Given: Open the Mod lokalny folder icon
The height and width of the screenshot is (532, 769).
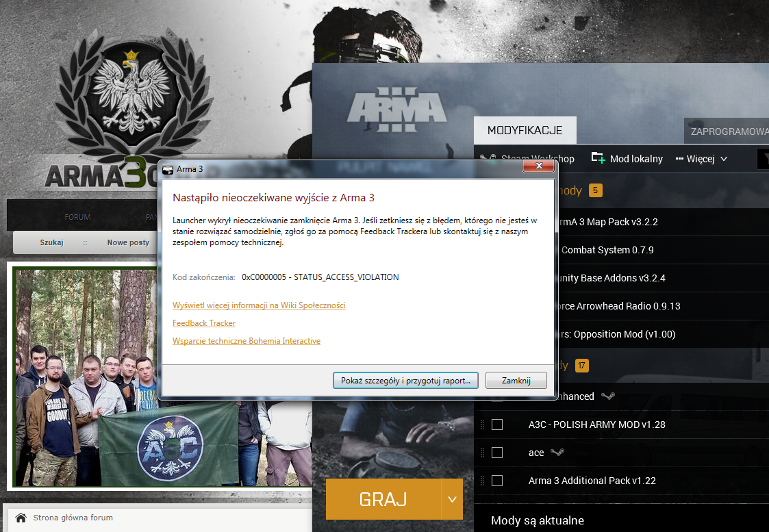Looking at the screenshot, I should pos(598,158).
